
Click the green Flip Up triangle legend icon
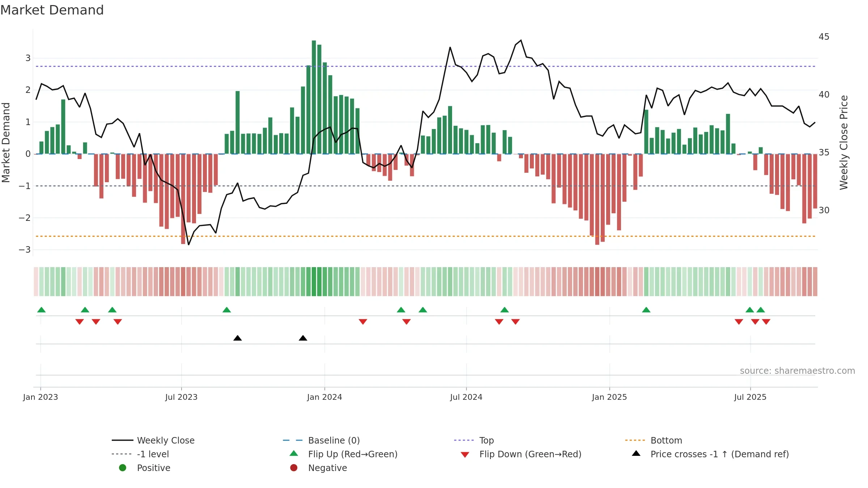pyautogui.click(x=294, y=453)
